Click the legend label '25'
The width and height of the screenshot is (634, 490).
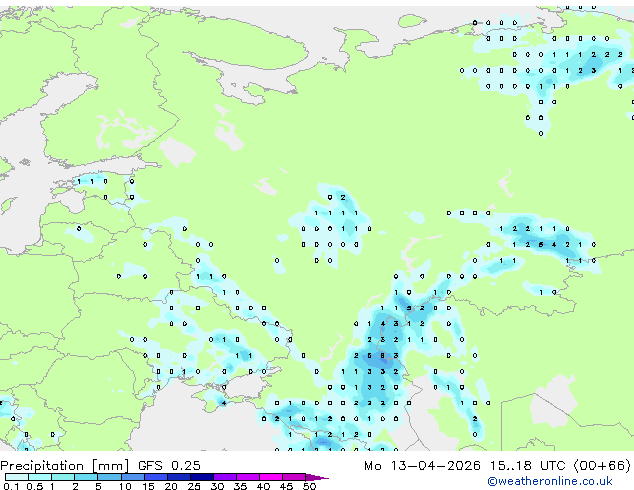[194, 486]
